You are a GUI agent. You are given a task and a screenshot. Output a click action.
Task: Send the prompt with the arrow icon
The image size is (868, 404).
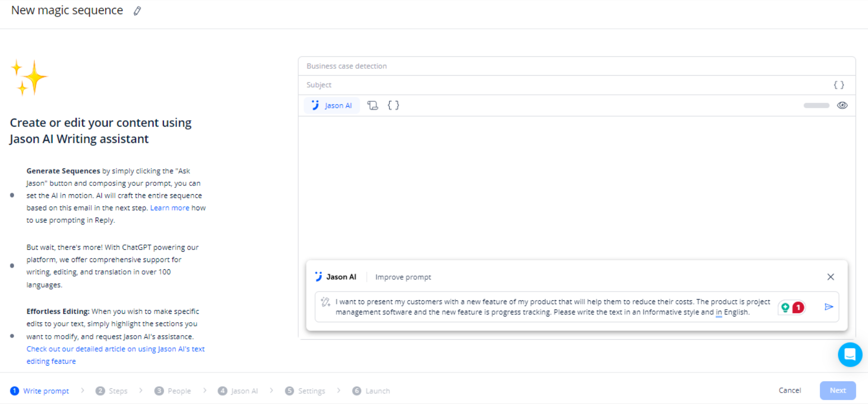(x=829, y=307)
